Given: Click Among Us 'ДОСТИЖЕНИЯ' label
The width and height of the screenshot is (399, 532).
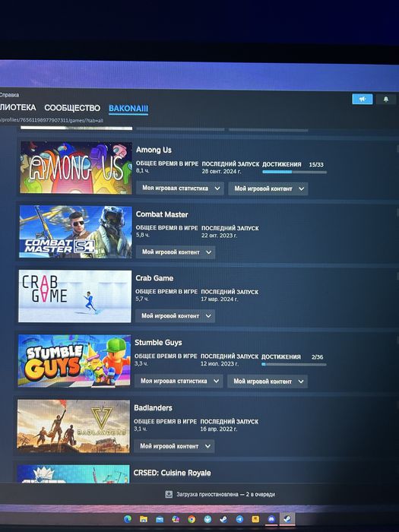Looking at the screenshot, I should tap(282, 164).
